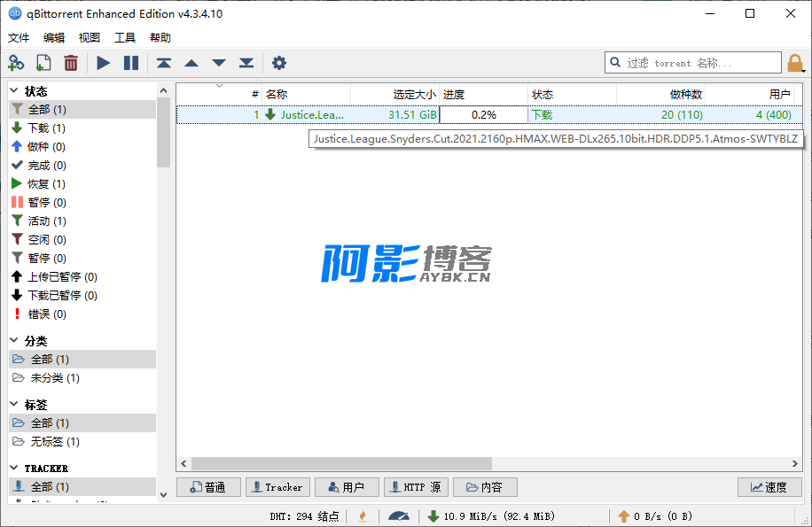Switch to the HTTP 源 tab

click(x=416, y=487)
